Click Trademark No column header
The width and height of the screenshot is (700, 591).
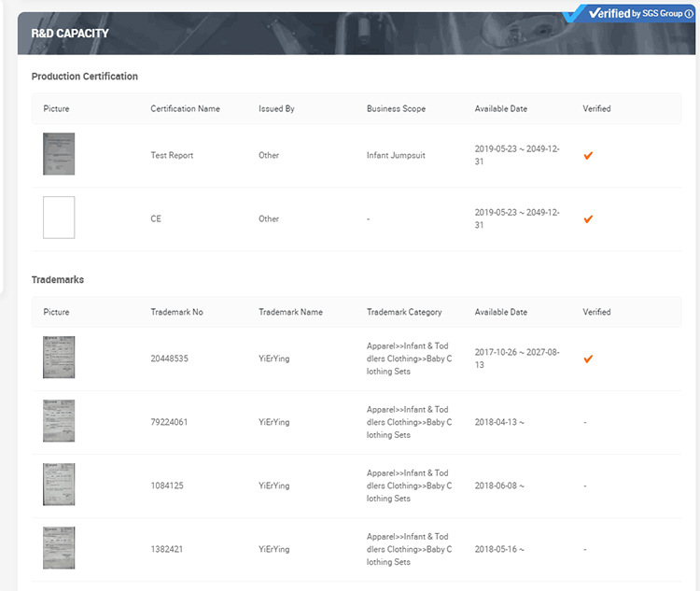click(x=176, y=312)
